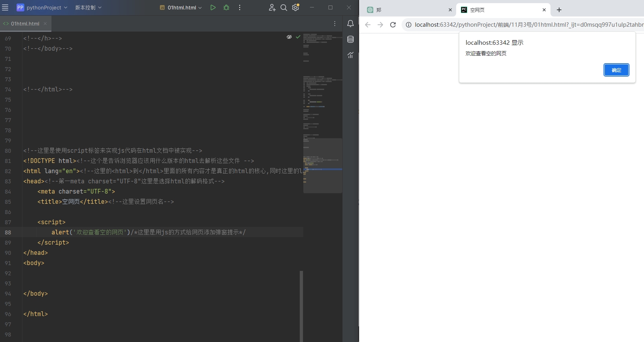This screenshot has width=644, height=342.
Task: Start debugging with the bug icon
Action: (x=226, y=7)
